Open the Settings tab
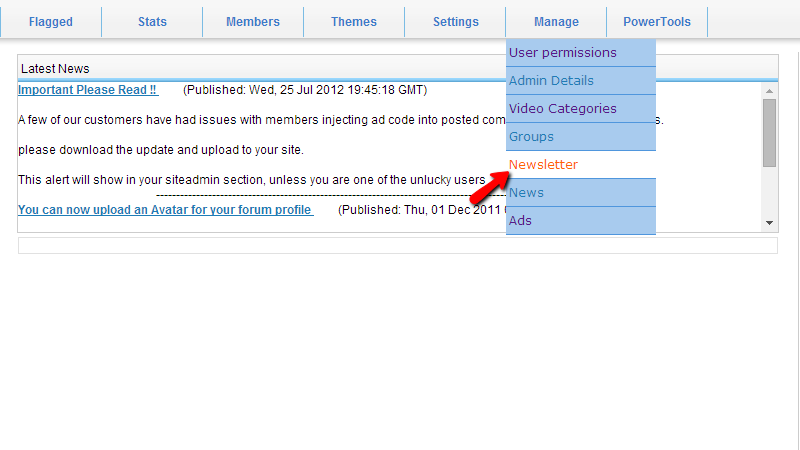 point(456,22)
